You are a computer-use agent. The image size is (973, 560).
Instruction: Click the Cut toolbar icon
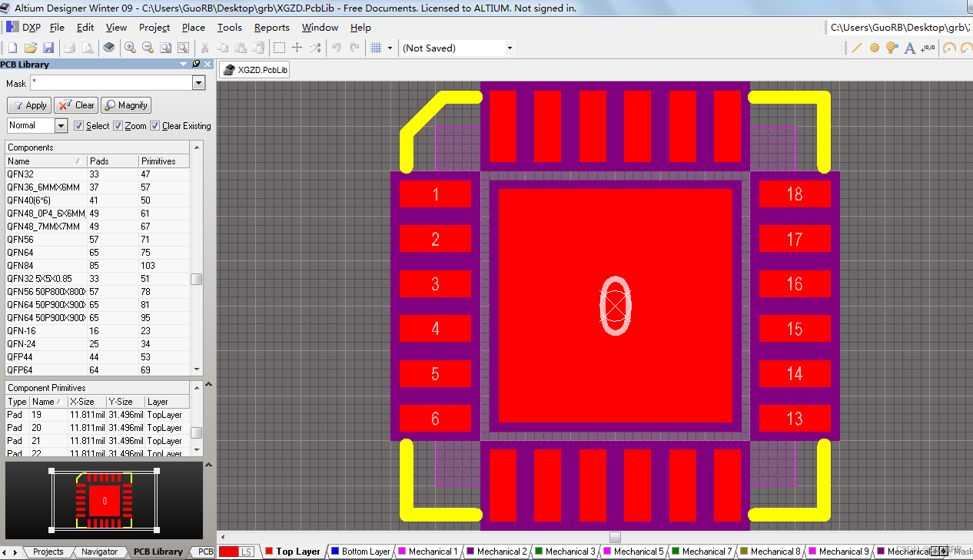click(x=205, y=48)
